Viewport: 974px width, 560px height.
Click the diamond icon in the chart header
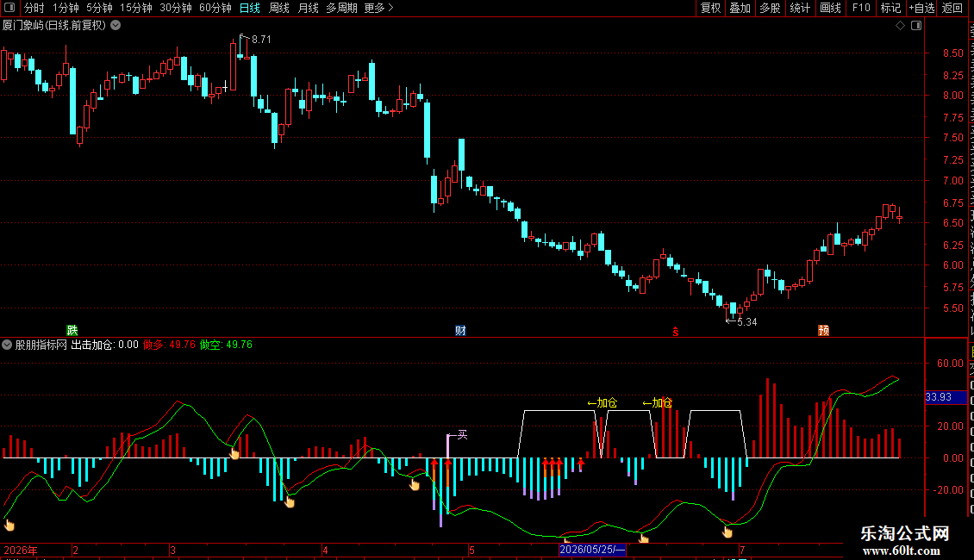900,26
